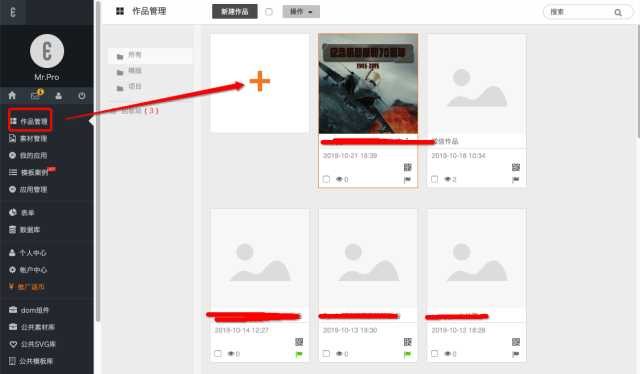
Task: Click flag icon on 2019-10-21 16:39 work
Action: click(x=407, y=180)
